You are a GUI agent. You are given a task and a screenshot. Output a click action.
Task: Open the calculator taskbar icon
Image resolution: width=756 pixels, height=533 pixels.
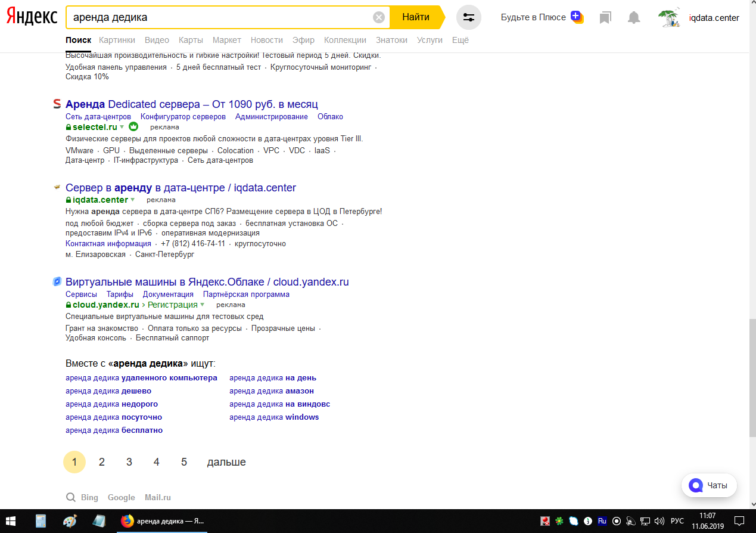41,521
